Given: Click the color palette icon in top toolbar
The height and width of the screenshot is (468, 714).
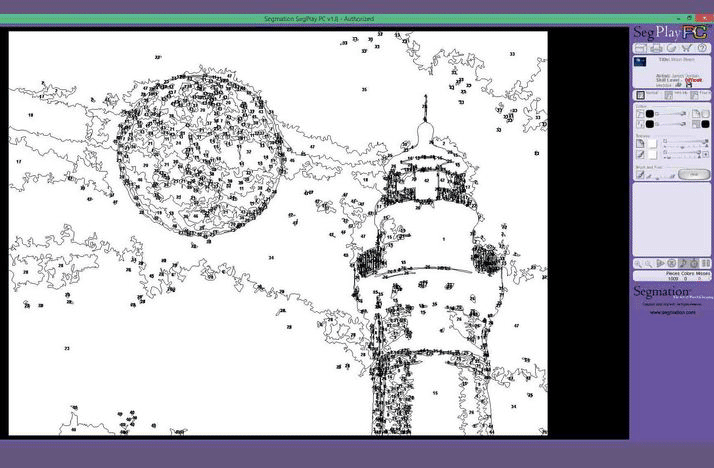Looking at the screenshot, I should pyautogui.click(x=671, y=48).
